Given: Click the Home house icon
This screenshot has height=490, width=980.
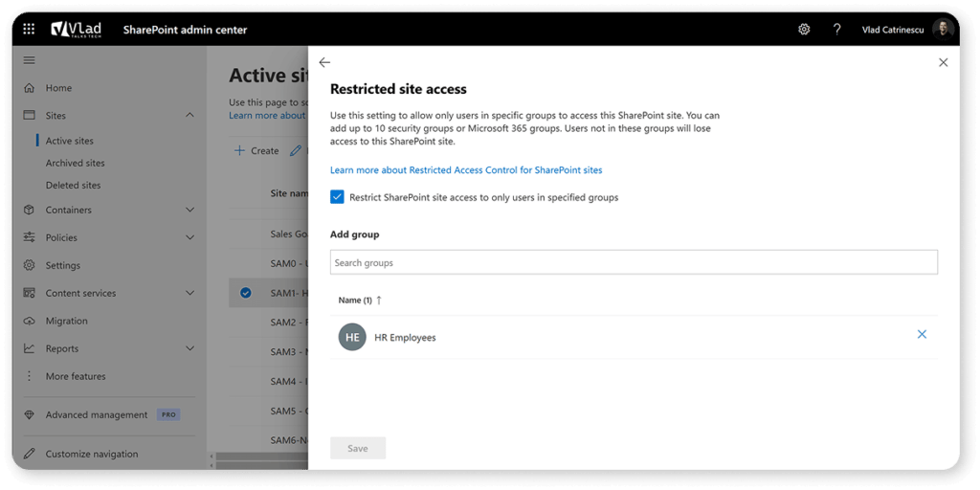Looking at the screenshot, I should [29, 88].
